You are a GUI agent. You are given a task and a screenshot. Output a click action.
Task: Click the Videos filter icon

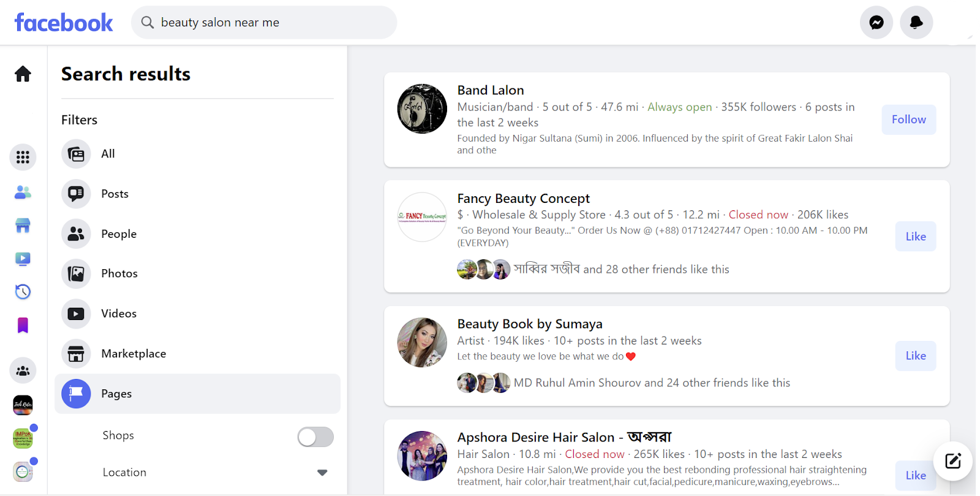point(76,314)
